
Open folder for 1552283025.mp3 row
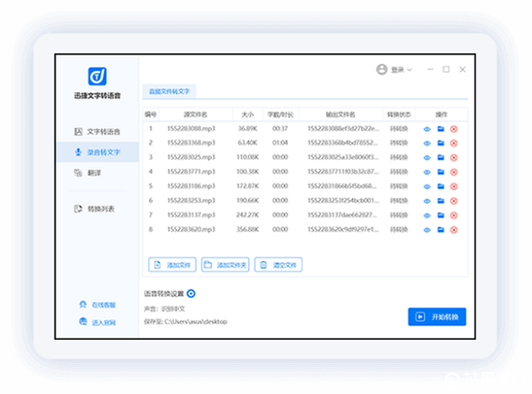(441, 158)
